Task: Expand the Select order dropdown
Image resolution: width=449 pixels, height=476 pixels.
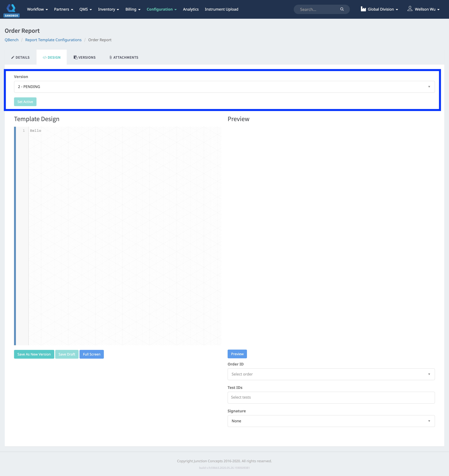Action: click(331, 374)
